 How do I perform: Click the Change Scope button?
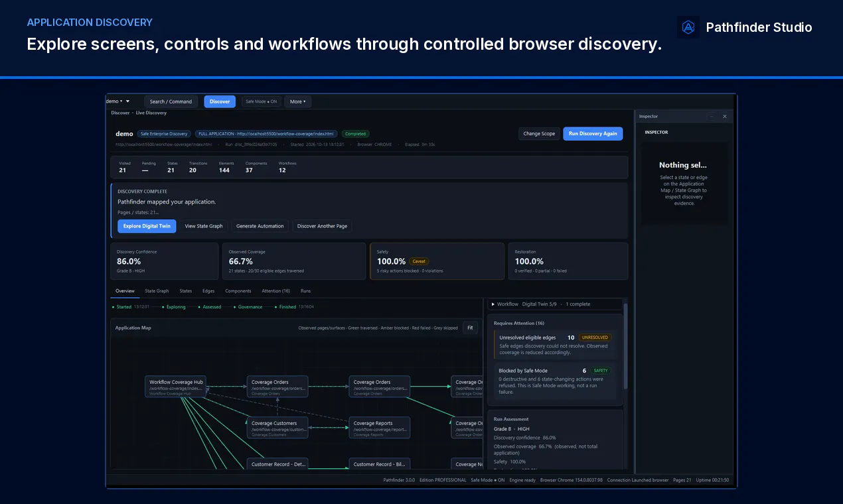(x=539, y=133)
